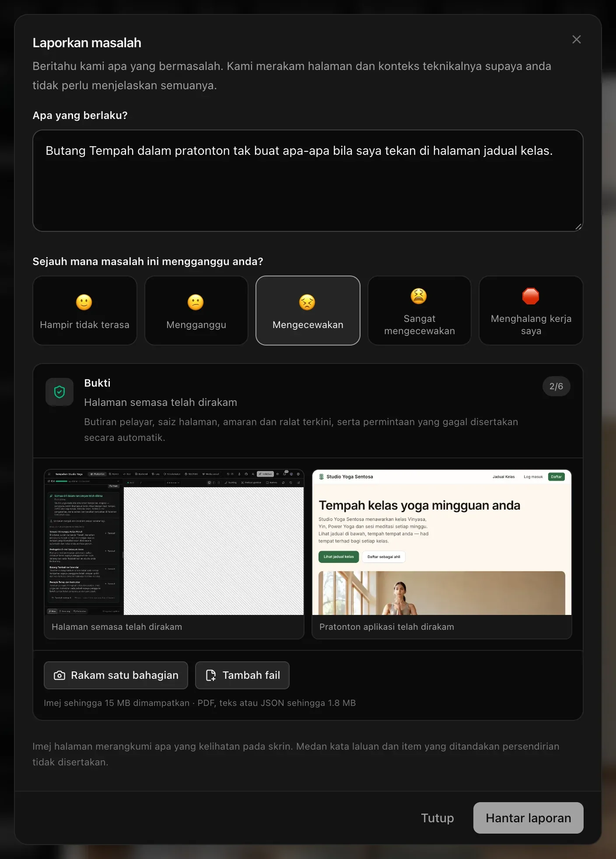
Task: Select Menghalang kerja saya severity option
Action: click(x=531, y=311)
